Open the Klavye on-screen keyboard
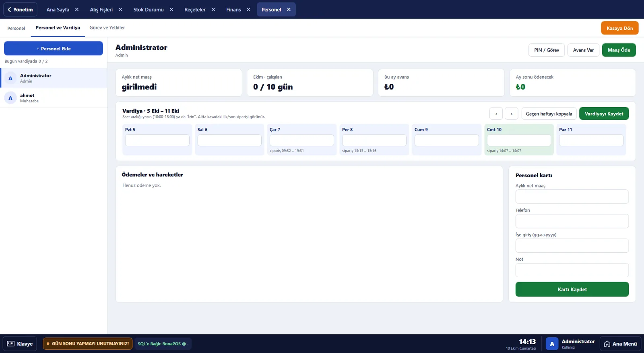 tap(20, 344)
